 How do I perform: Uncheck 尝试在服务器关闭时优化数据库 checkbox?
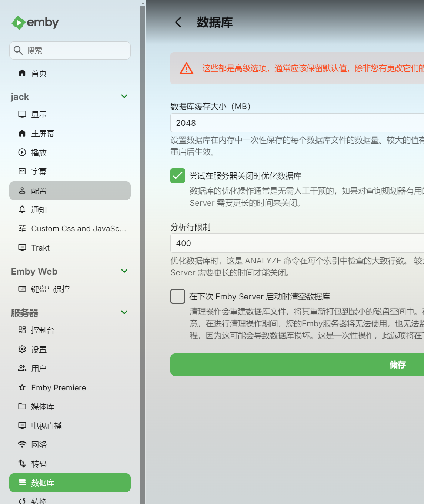coord(178,176)
